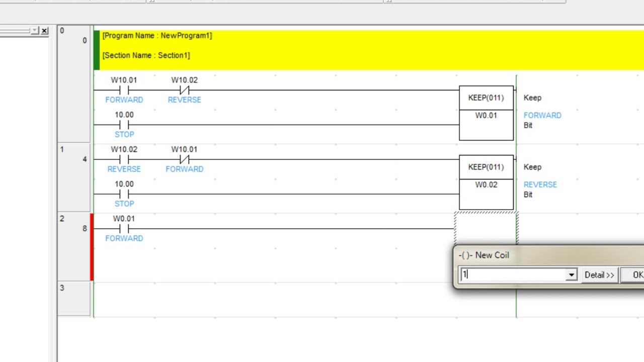Confirm the New Coil with OK
This screenshot has width=644, height=362.
(635, 275)
